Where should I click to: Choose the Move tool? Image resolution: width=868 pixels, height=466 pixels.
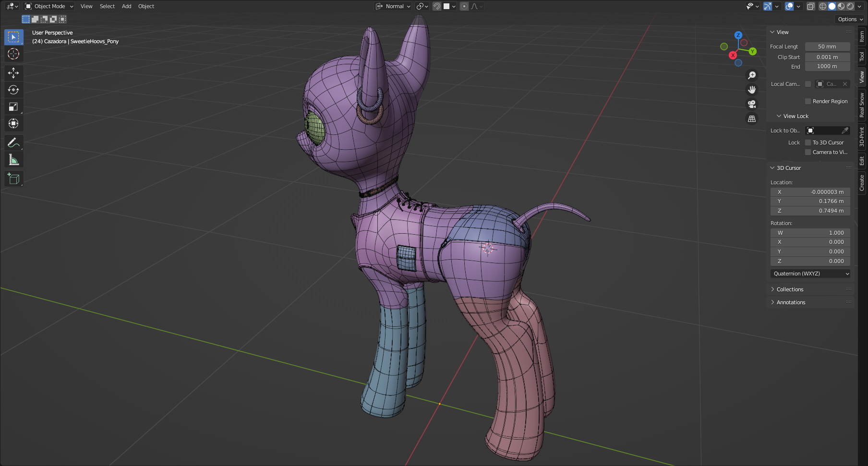13,73
